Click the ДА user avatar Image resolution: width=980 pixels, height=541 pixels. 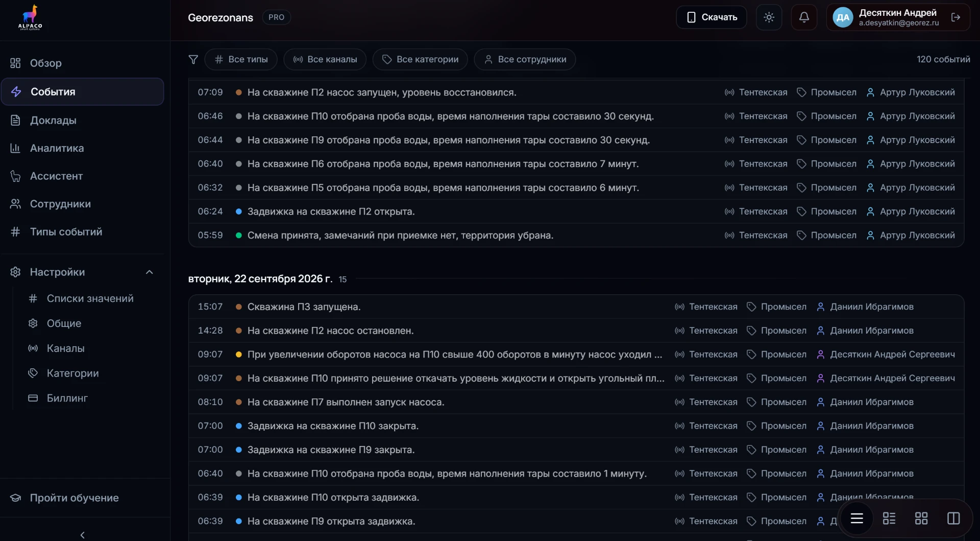[843, 17]
